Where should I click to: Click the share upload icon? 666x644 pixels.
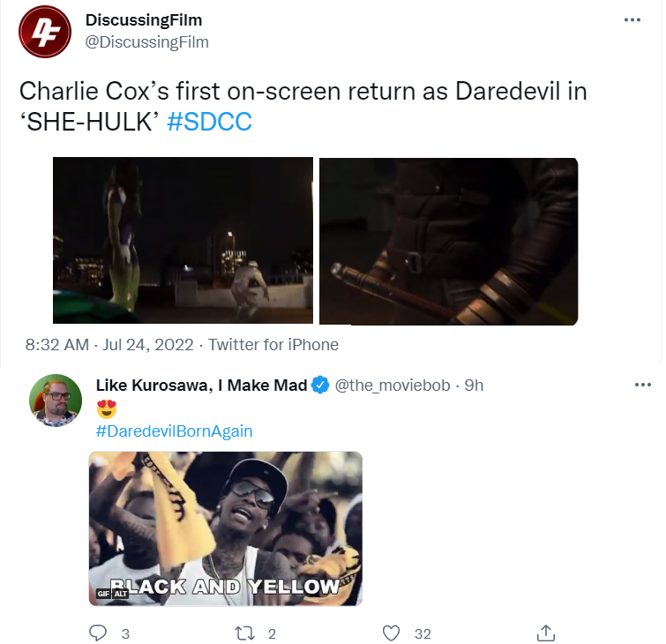546,633
